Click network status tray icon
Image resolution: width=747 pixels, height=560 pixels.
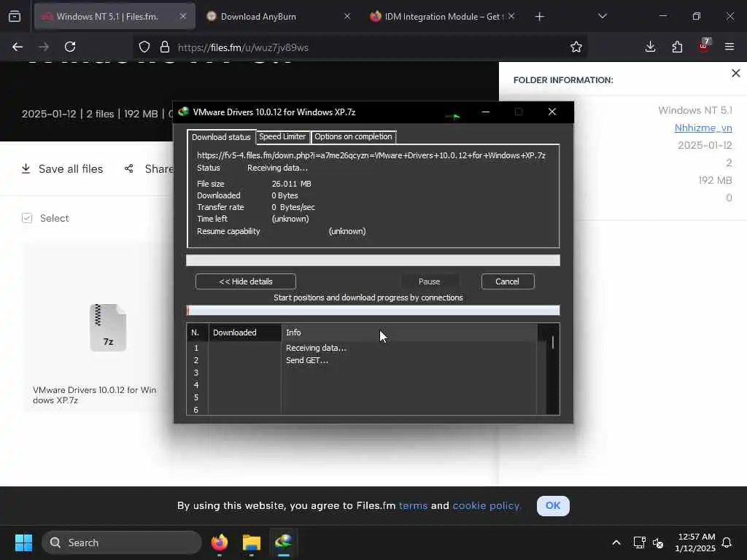click(639, 542)
